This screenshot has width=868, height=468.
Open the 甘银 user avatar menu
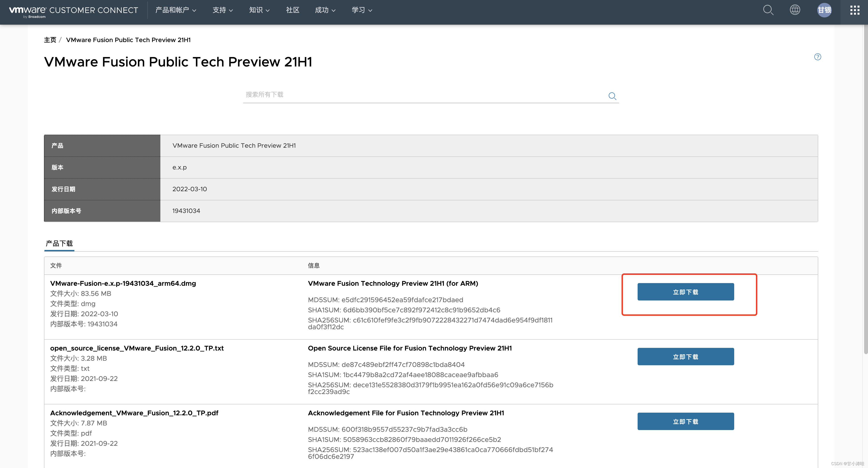(824, 10)
